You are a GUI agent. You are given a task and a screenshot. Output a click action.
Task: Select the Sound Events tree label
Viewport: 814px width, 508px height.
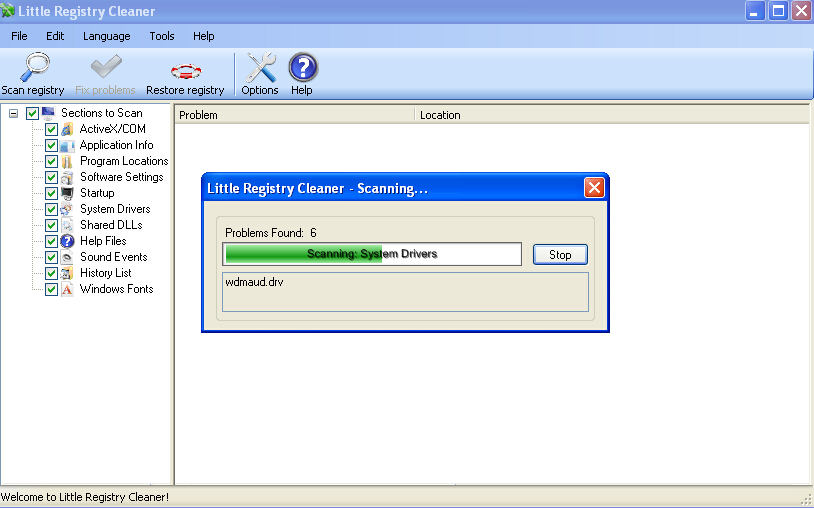[114, 257]
